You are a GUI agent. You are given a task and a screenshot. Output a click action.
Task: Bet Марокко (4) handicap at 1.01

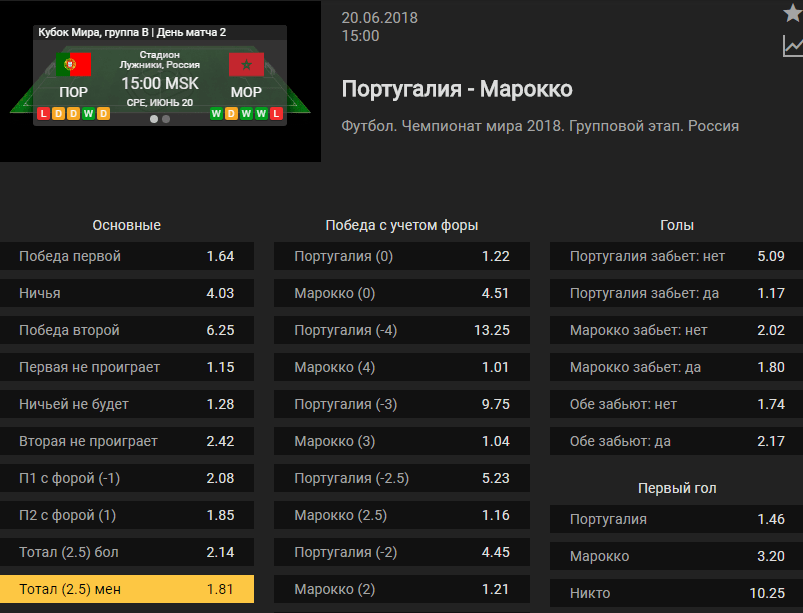pyautogui.click(x=402, y=367)
